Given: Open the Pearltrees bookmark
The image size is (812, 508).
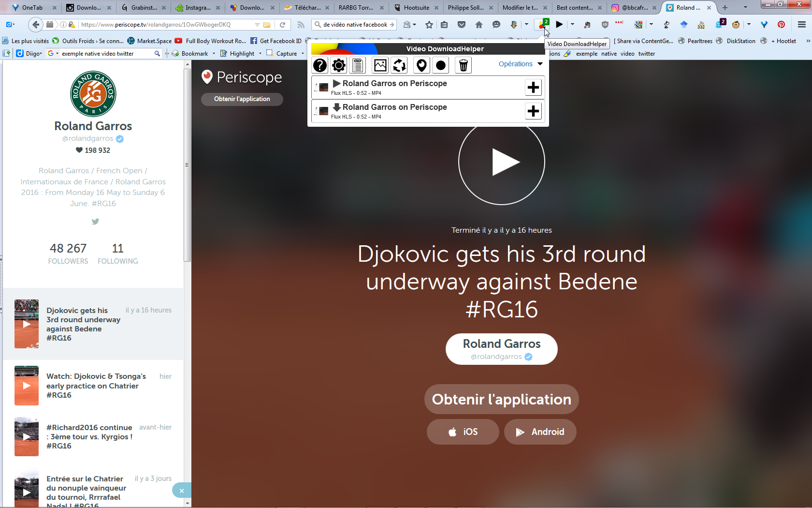Looking at the screenshot, I should point(695,41).
